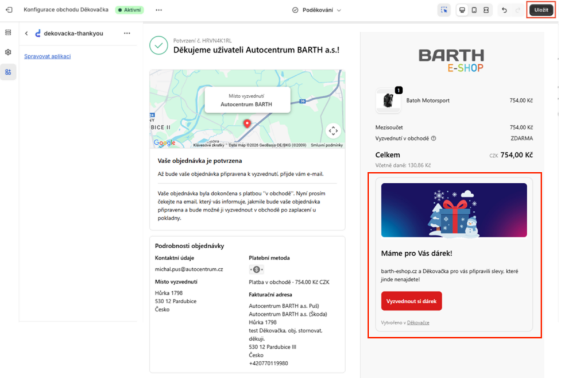Switch to desktop preview mode

point(462,10)
